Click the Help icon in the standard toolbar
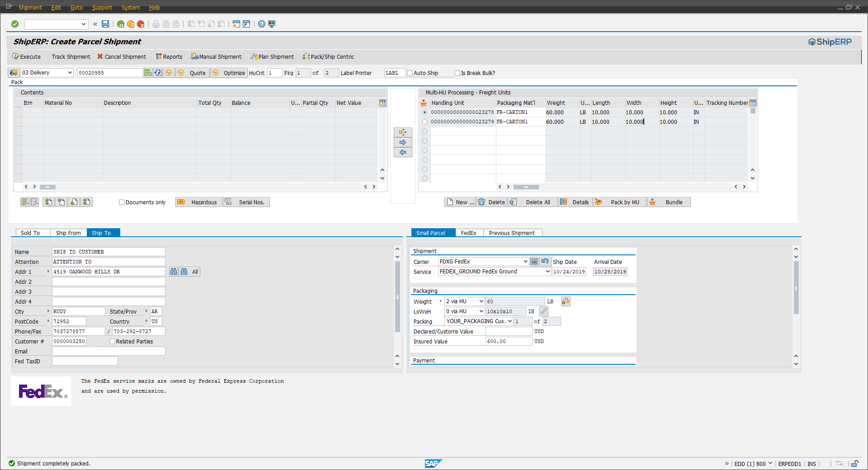 [261, 24]
